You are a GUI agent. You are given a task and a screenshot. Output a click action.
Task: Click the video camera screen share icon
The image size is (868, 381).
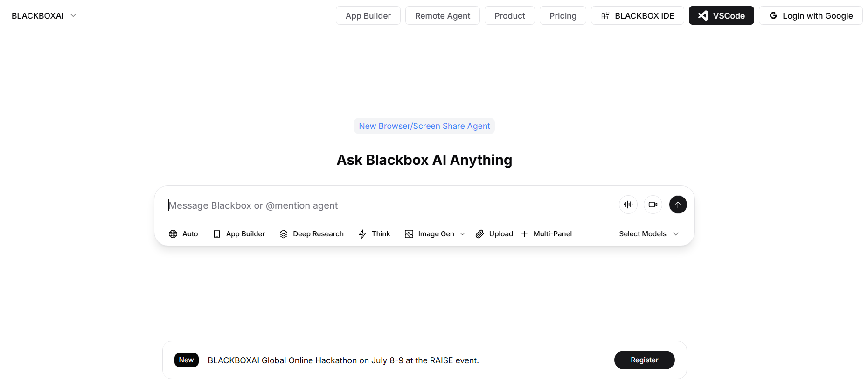pos(653,205)
